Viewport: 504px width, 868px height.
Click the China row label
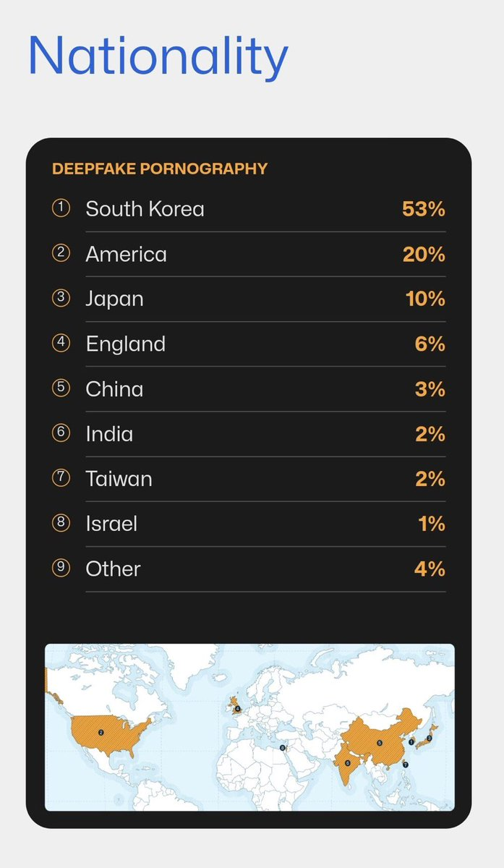[x=114, y=388]
